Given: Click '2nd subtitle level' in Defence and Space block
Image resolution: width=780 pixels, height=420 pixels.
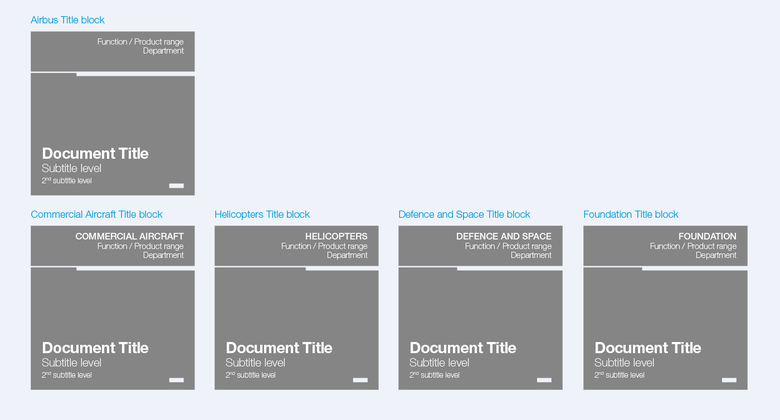Looking at the screenshot, I should 434,375.
